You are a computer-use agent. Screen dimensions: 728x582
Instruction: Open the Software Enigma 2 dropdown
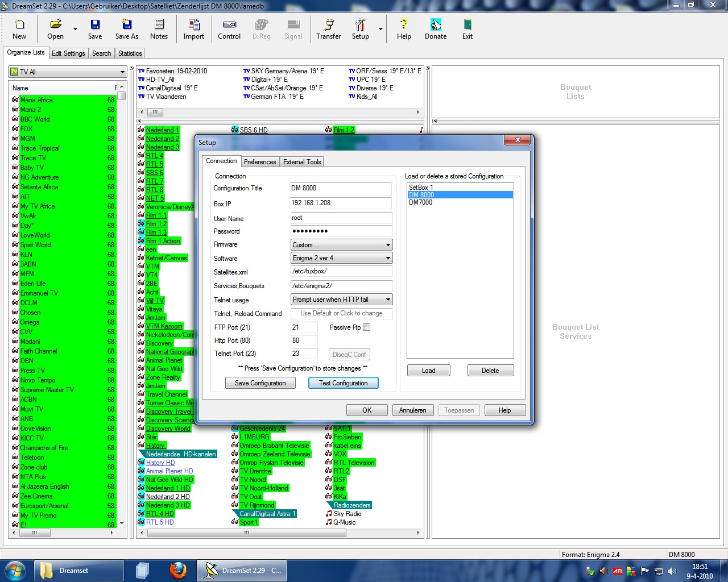click(341, 258)
